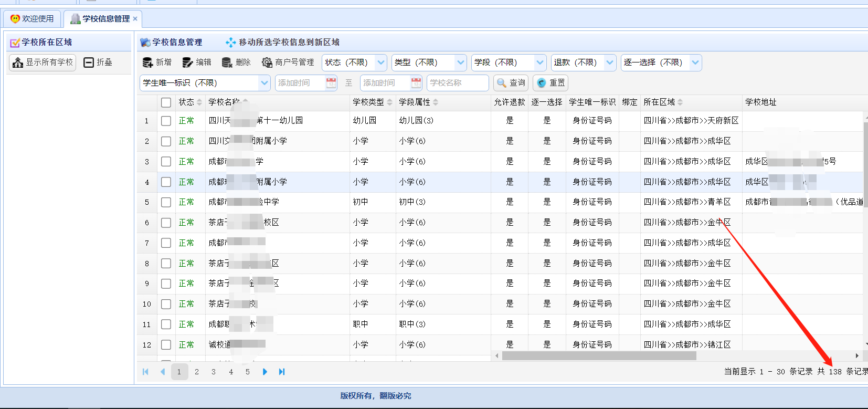The height and width of the screenshot is (409, 868).
Task: Click the 删除 (delete) toolbar icon
Action: (227, 62)
